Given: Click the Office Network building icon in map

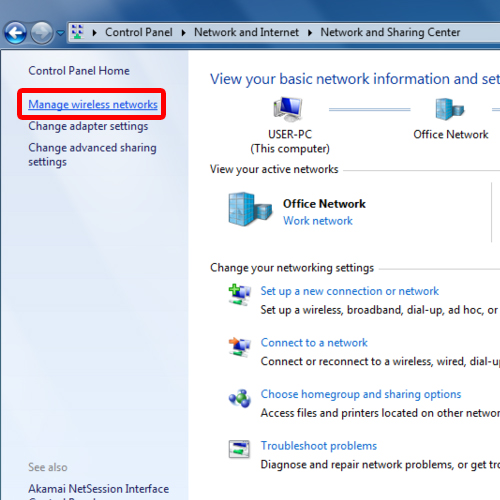Looking at the screenshot, I should tap(450, 109).
